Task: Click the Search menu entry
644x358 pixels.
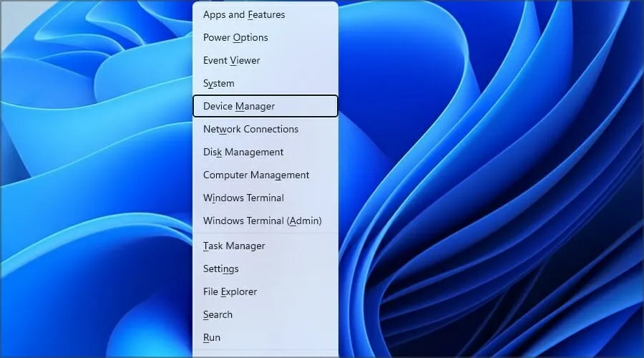Action: click(218, 315)
